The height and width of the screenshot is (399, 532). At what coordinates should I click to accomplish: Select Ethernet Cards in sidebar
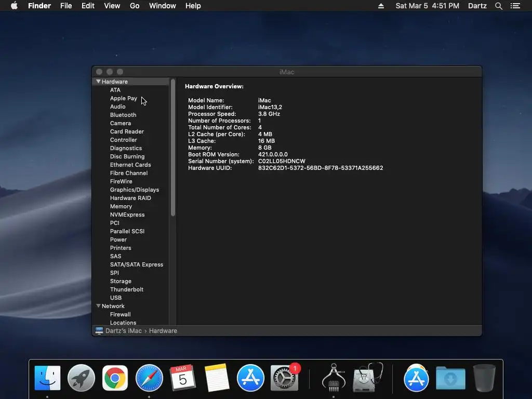point(130,165)
